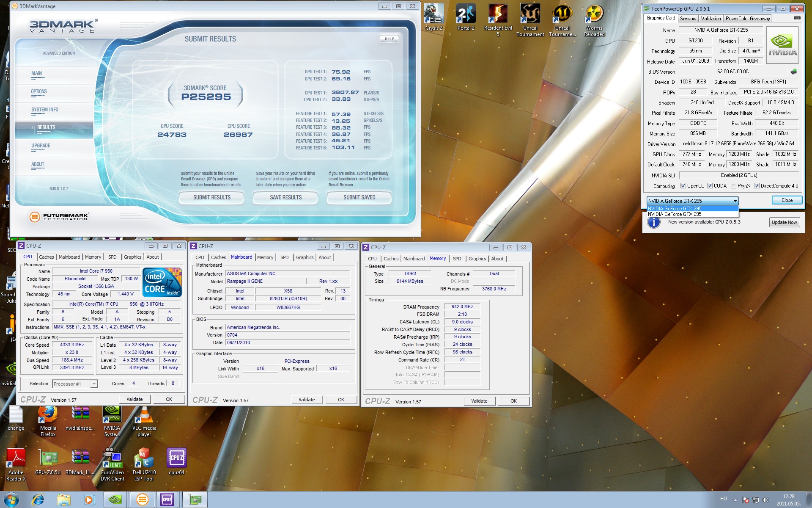Click the NVIDIA logo in GPU-Z

(782, 45)
